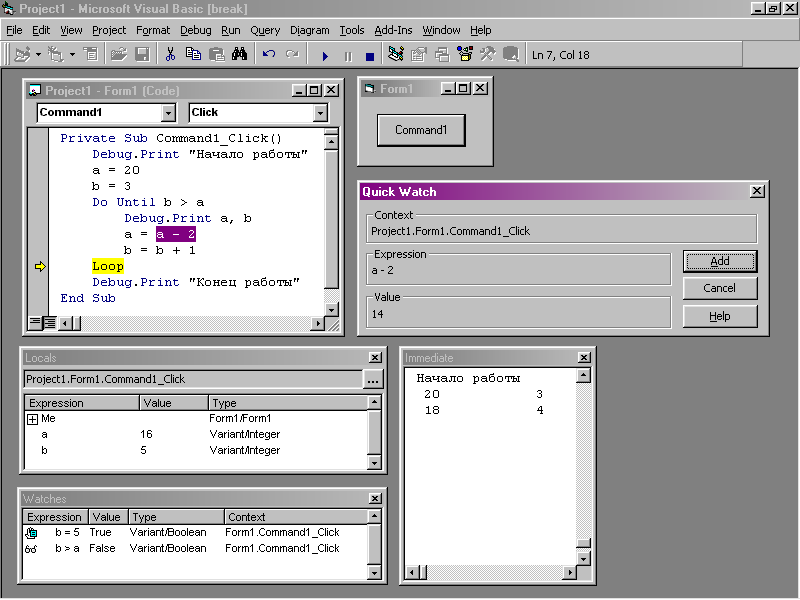Open the Add Form dropdown arrow
The height and width of the screenshot is (600, 800).
(x=72, y=54)
